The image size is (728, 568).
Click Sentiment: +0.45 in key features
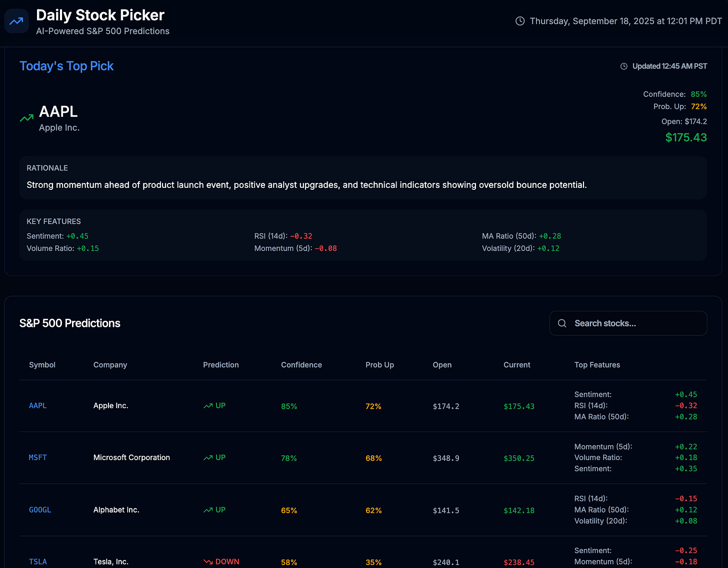(x=57, y=236)
